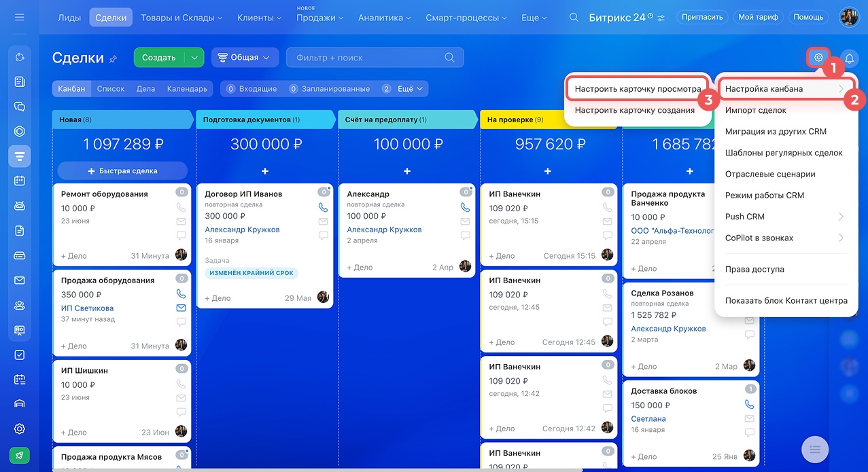This screenshot has height=472, width=868.
Task: Add deal with plus in На проверке column
Action: tap(548, 171)
